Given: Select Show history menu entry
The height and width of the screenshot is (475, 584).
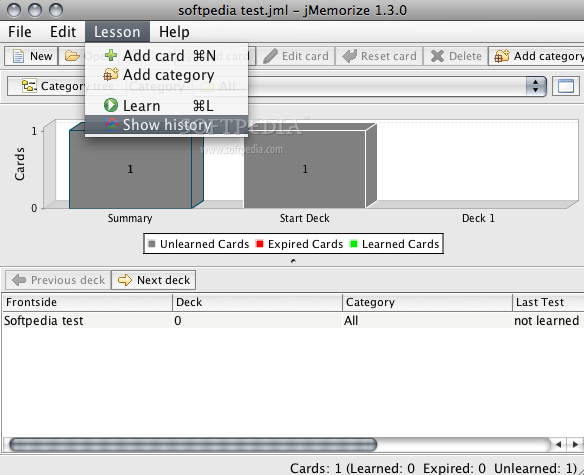Looking at the screenshot, I should pos(166,125).
